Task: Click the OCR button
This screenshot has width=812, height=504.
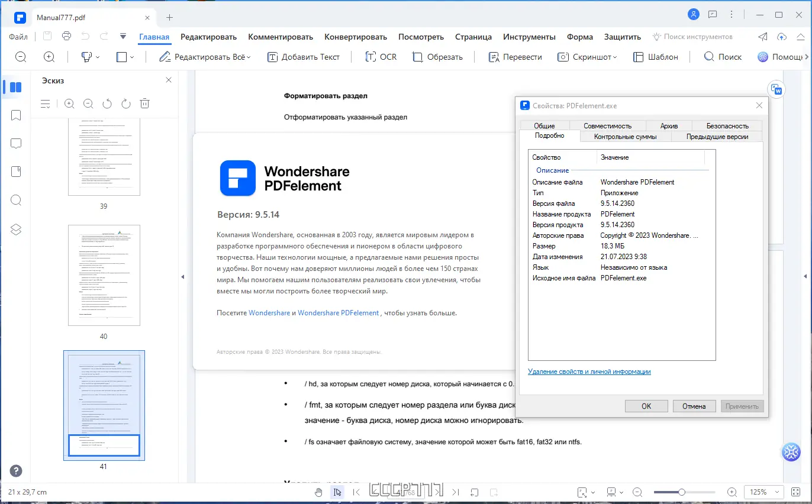Action: click(x=381, y=57)
